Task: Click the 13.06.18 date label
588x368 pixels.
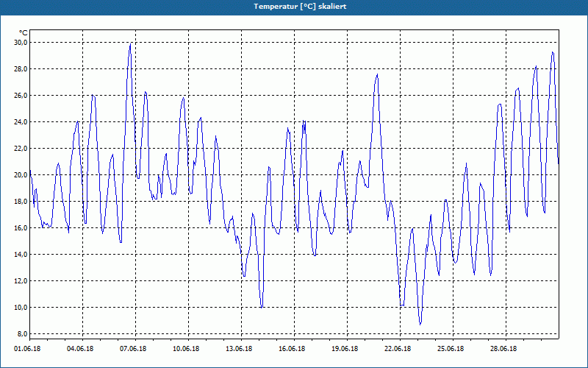Action: (239, 349)
